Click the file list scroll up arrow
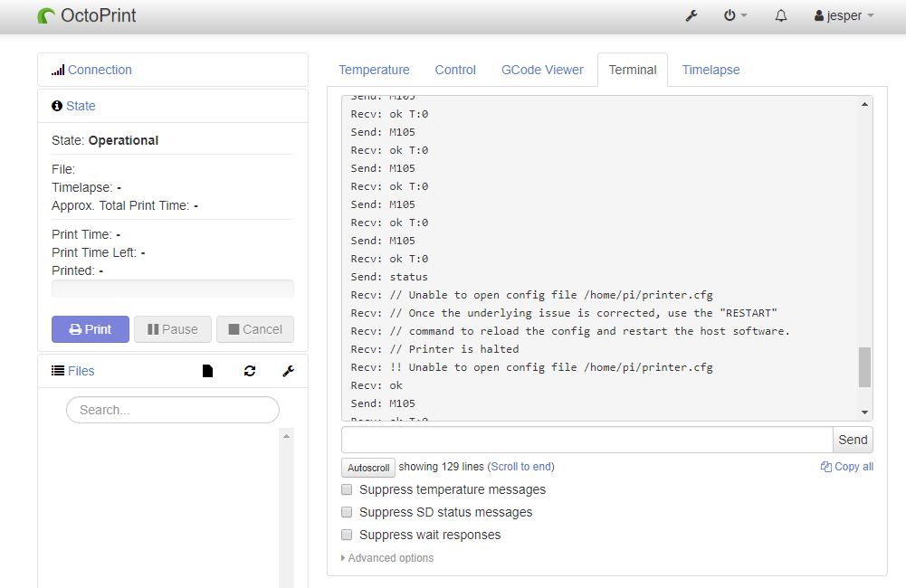The height and width of the screenshot is (588, 906). pos(286,436)
